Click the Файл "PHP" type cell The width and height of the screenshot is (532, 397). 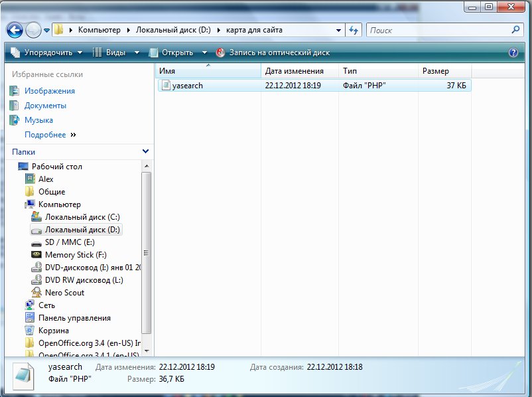click(x=364, y=86)
